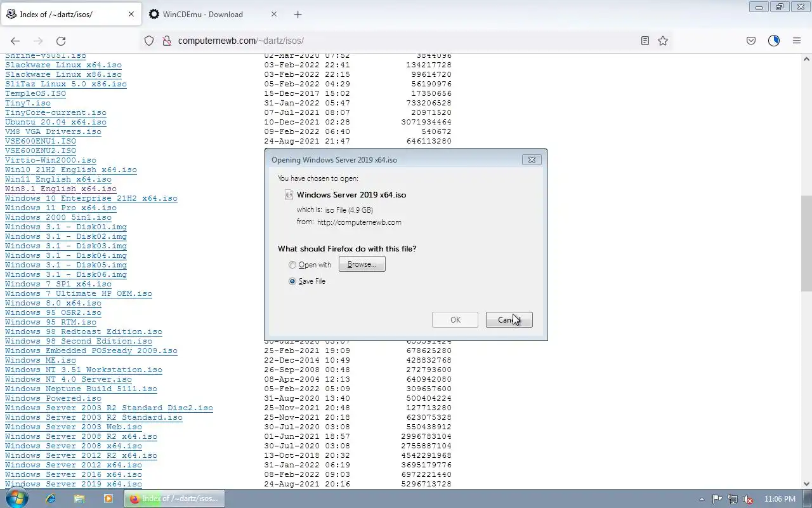Close the Index of /~dartz/isos/ tab
The image size is (812, 508).
pyautogui.click(x=131, y=14)
